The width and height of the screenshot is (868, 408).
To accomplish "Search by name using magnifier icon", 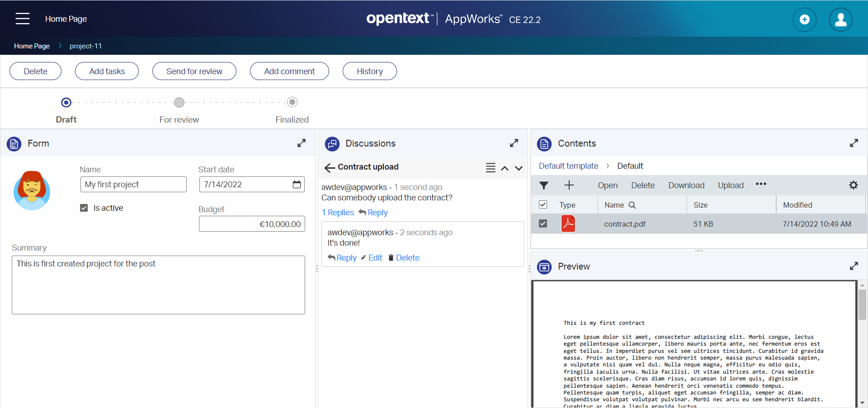I will tap(632, 205).
